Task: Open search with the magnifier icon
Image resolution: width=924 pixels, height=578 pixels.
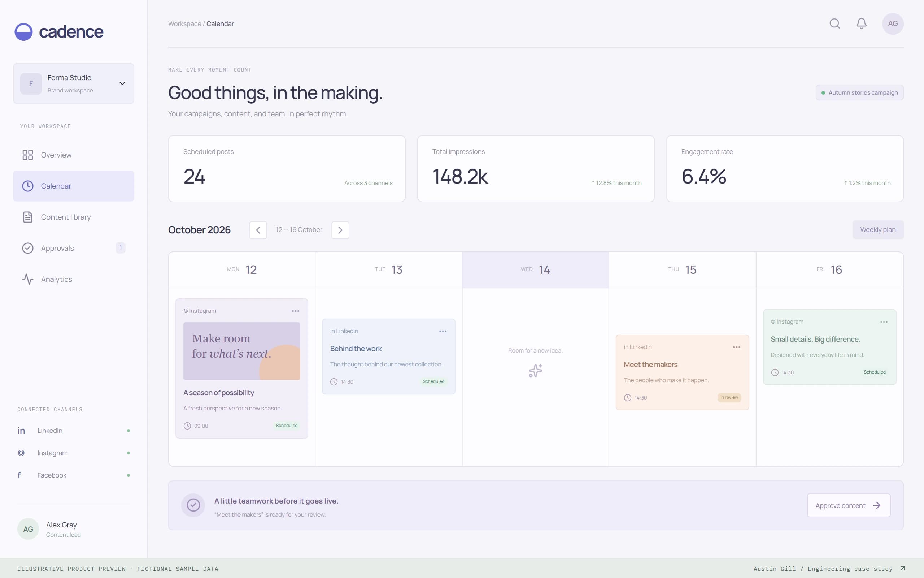Action: click(834, 24)
